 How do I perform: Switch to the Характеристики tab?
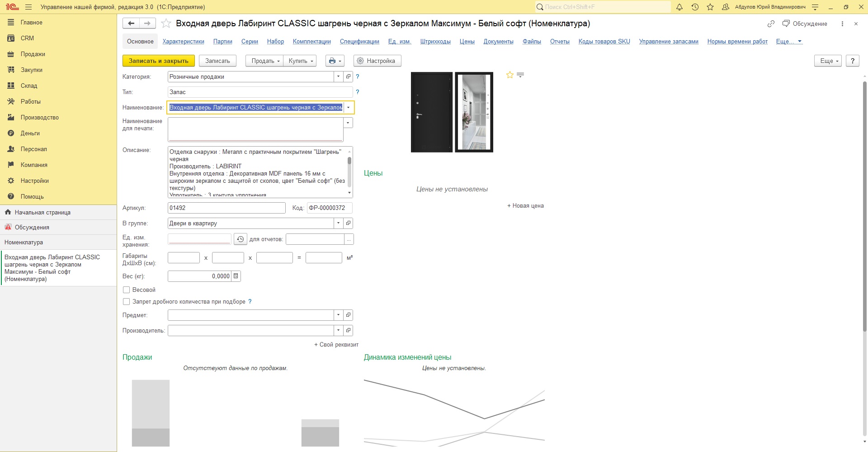tap(183, 42)
